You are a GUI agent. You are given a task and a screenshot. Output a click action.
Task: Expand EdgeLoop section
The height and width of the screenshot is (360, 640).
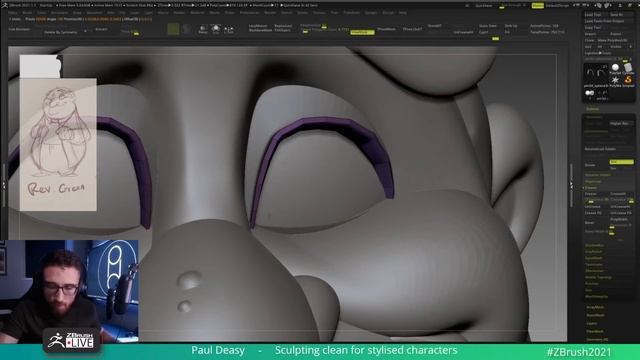593,181
